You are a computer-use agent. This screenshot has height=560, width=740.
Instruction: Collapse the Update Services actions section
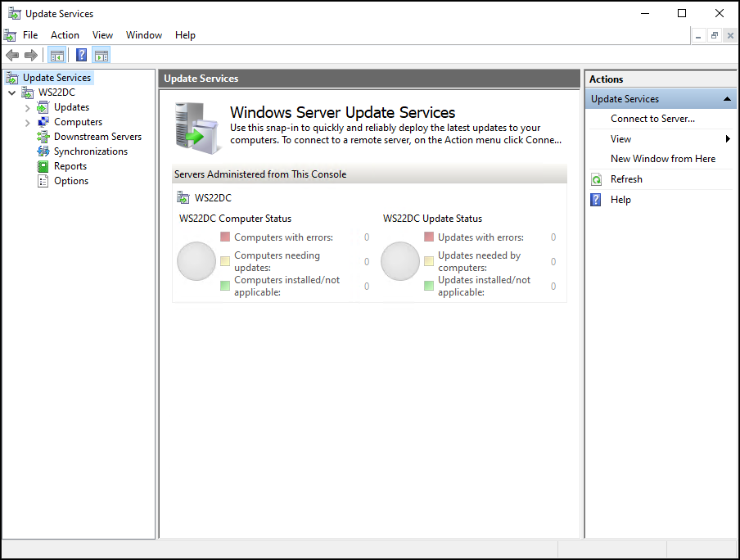coord(727,99)
